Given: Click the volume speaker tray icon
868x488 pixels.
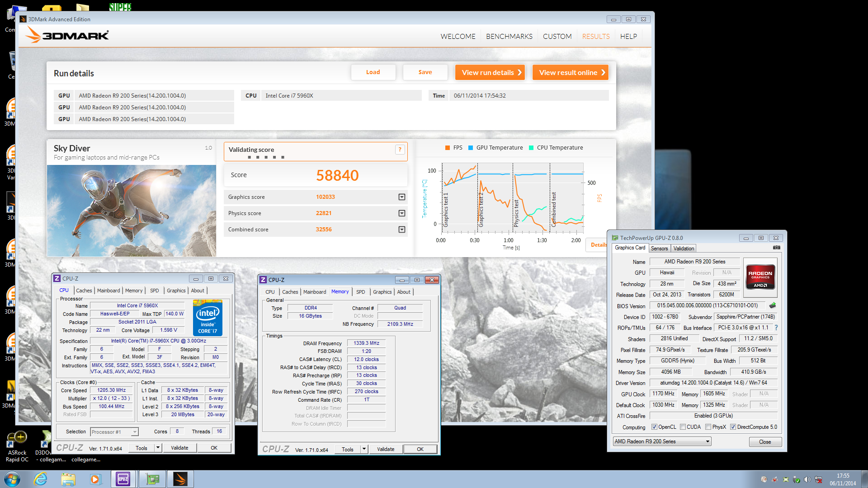Looking at the screenshot, I should (807, 479).
